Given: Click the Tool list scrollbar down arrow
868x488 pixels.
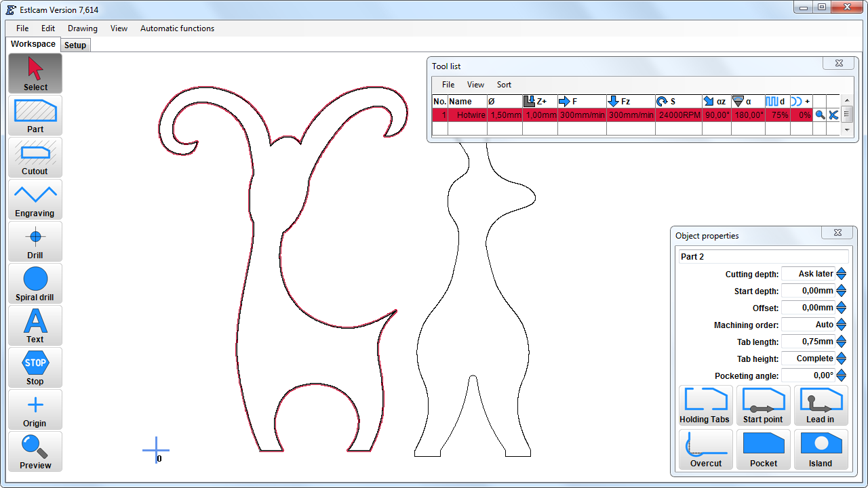Looking at the screenshot, I should coord(846,129).
